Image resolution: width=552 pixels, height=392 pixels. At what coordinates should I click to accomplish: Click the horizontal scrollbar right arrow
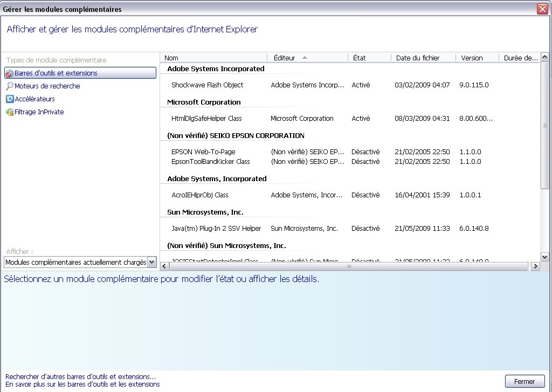535,266
